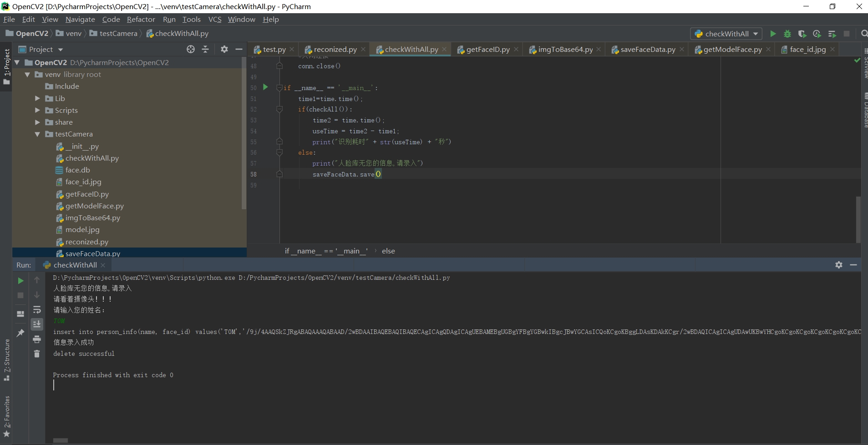
Task: Click the 'else' editor breadcrumb
Action: tap(388, 251)
